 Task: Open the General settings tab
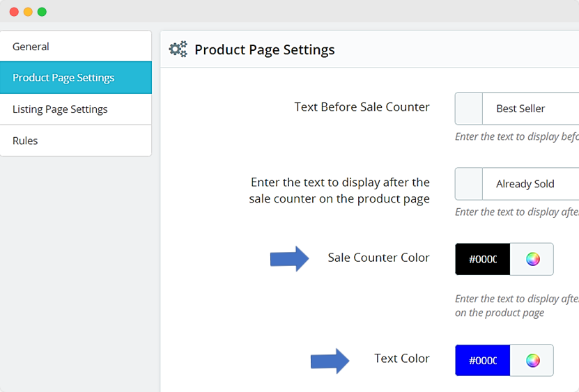click(75, 47)
